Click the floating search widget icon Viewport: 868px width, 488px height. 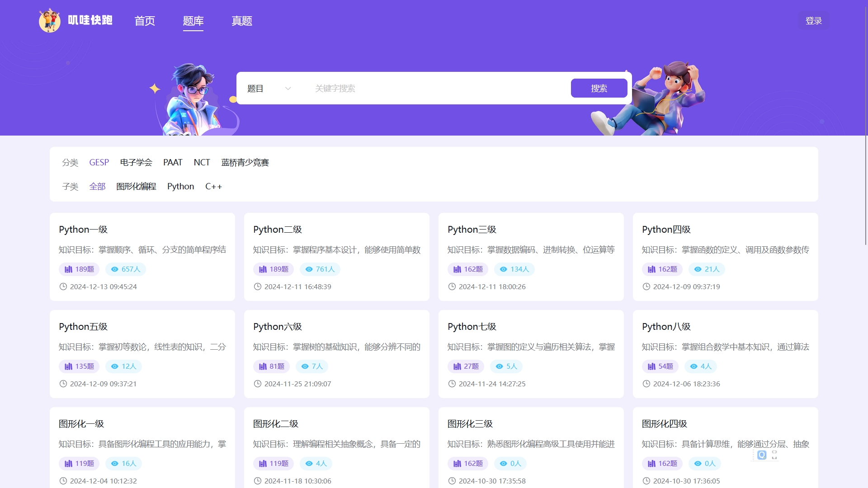tap(762, 455)
